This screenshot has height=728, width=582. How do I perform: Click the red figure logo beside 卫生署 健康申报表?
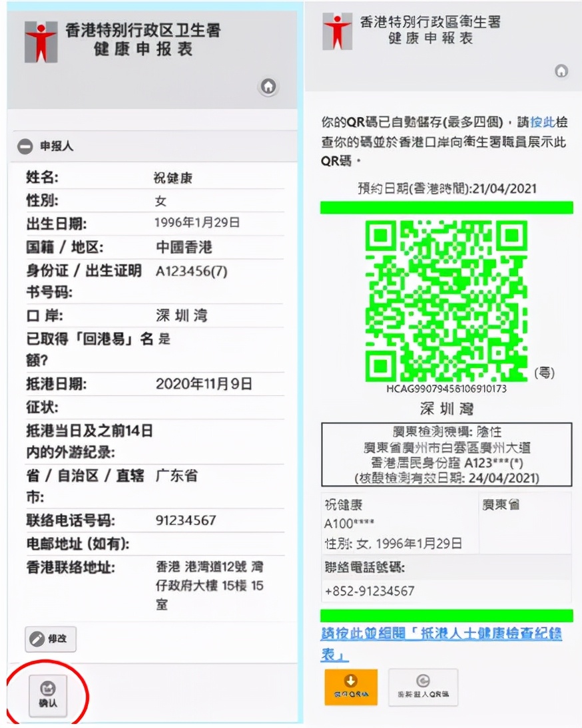[x=41, y=41]
